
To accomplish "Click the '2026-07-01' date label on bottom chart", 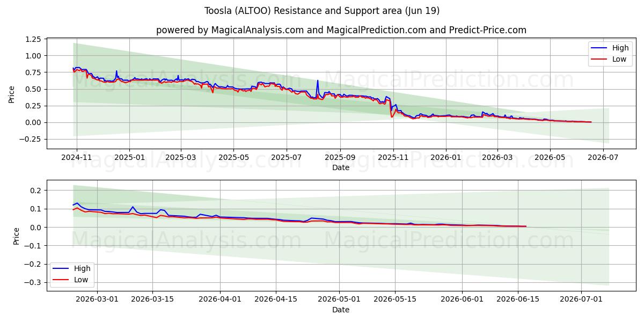I will tap(581, 299).
